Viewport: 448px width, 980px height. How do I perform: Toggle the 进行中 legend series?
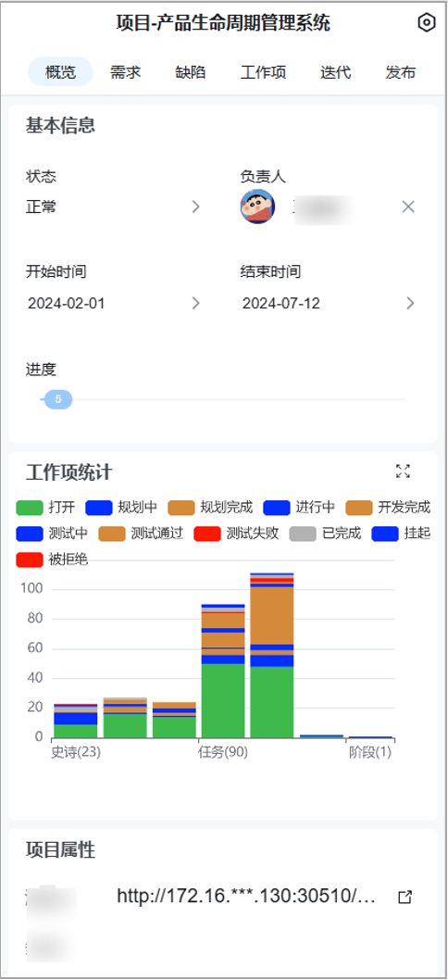tap(299, 507)
